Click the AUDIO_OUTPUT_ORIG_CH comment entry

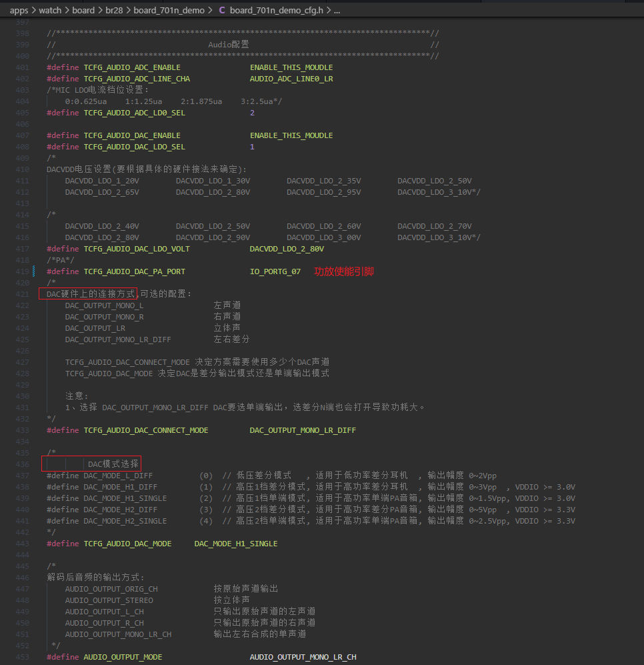coord(111,589)
